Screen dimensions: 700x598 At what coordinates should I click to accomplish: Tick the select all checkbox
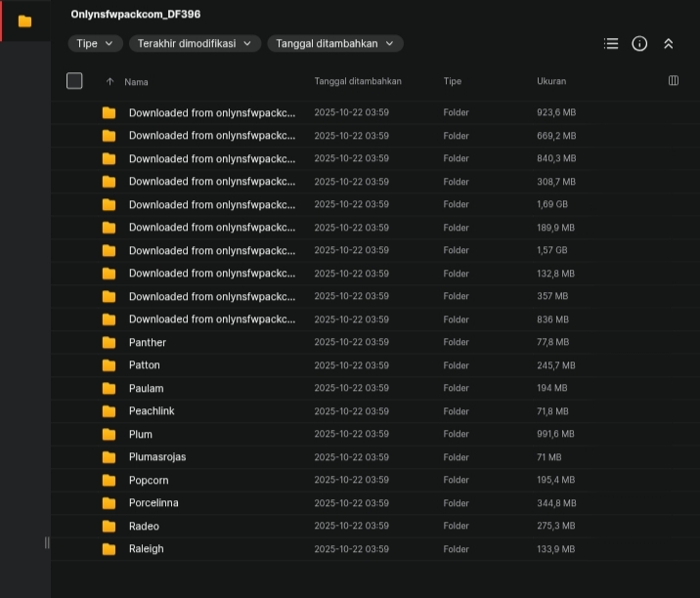(x=74, y=81)
